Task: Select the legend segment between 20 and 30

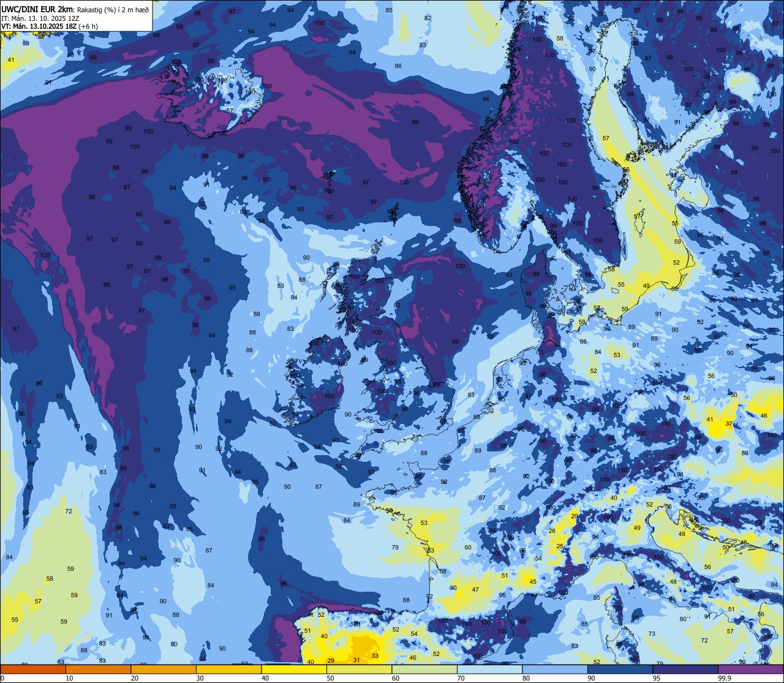Action: 164,669
